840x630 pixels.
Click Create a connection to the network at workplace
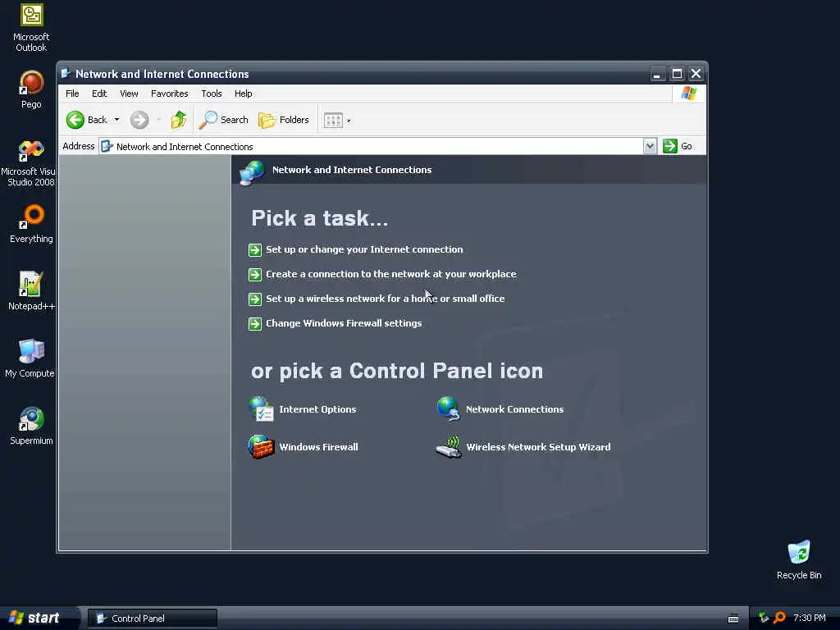coord(391,274)
